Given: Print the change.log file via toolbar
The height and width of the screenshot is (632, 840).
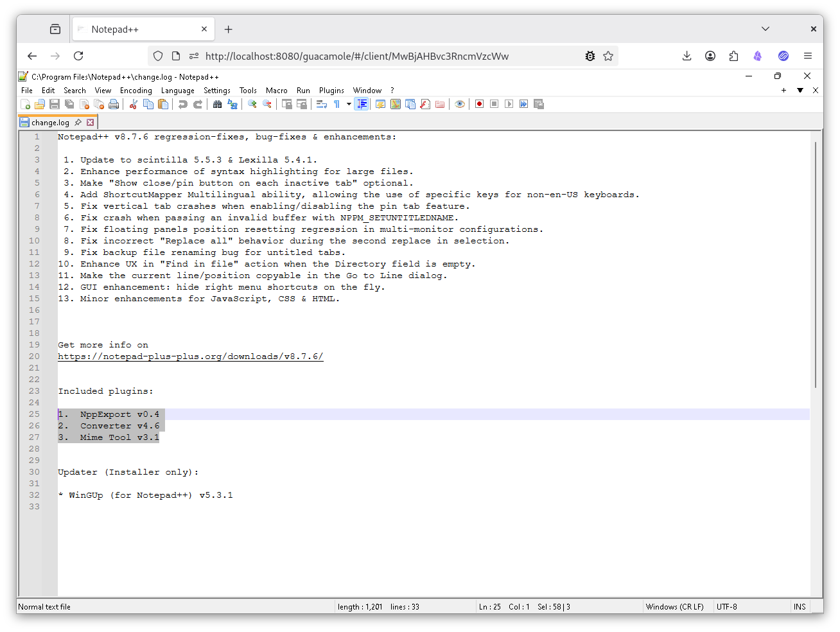Looking at the screenshot, I should [x=114, y=103].
